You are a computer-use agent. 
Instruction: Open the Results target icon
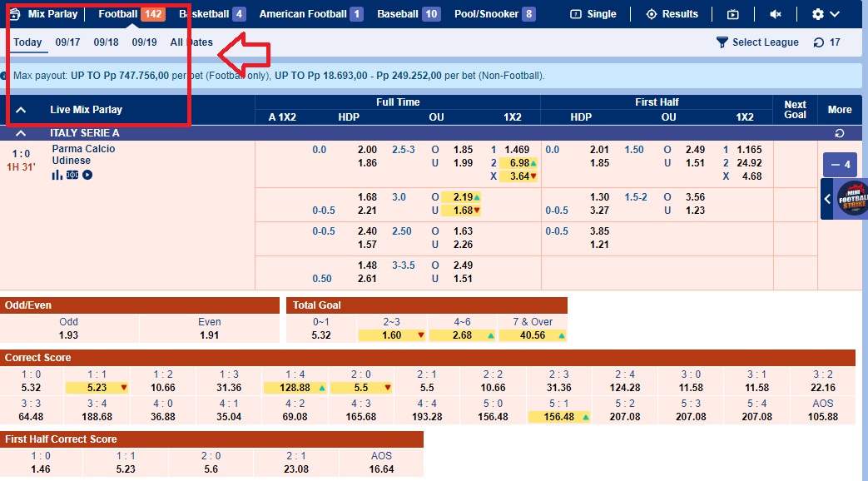coord(652,14)
